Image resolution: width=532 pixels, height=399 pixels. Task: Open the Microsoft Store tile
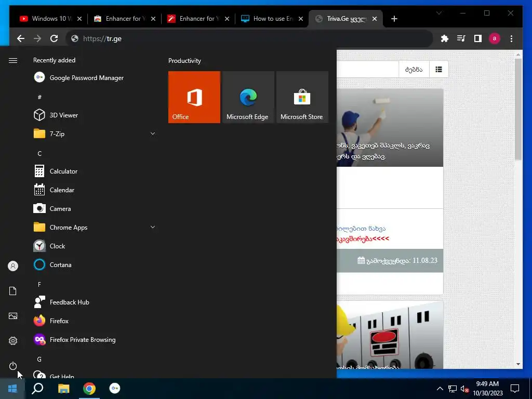[x=302, y=97]
